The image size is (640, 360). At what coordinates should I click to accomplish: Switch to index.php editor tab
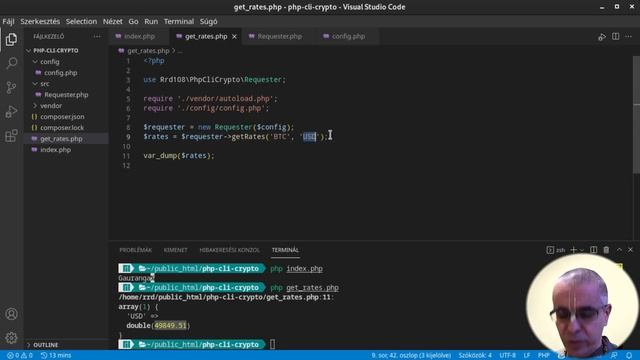[x=139, y=36]
